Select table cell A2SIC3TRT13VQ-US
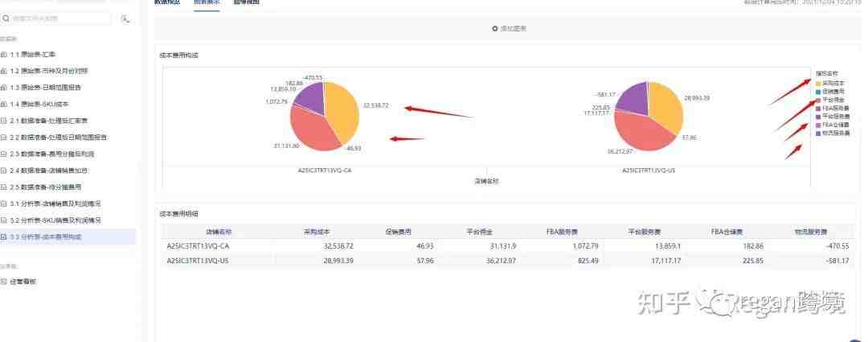The image size is (868, 342). tap(198, 261)
